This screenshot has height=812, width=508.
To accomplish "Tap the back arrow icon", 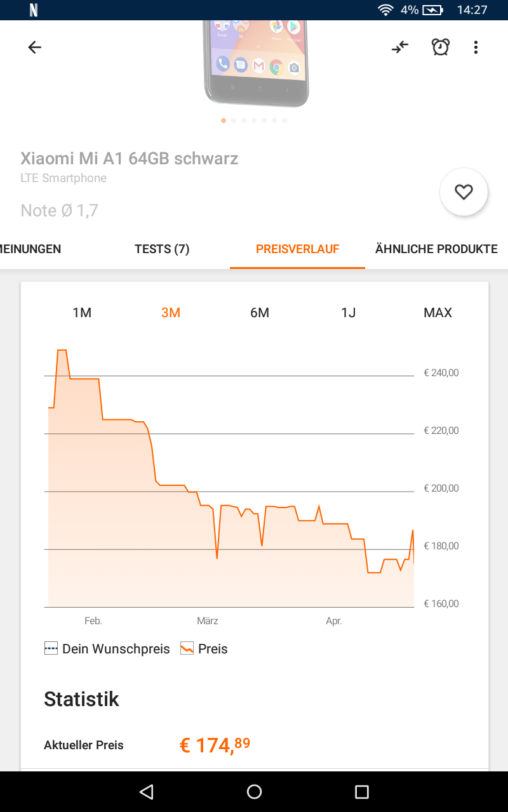I will pyautogui.click(x=34, y=47).
